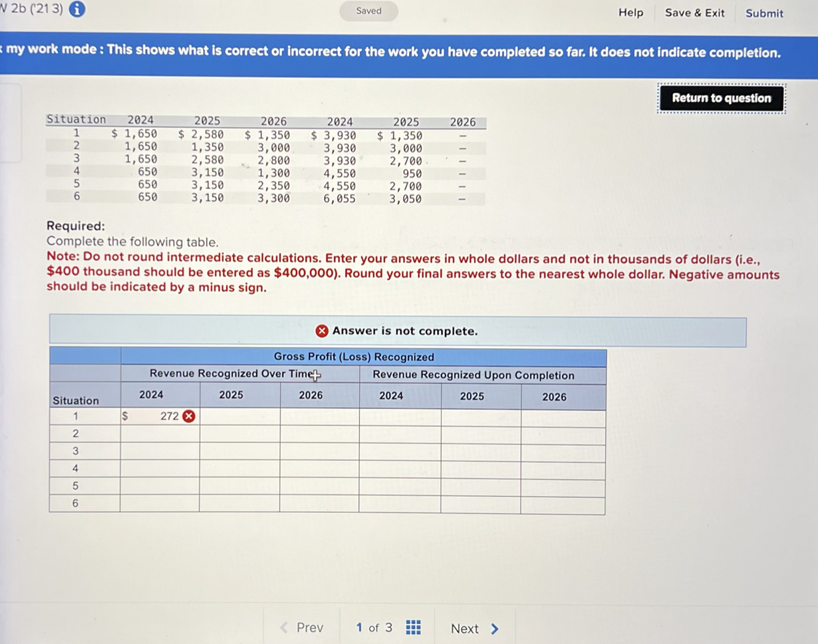Click the Submit menu item at top right

tap(763, 13)
